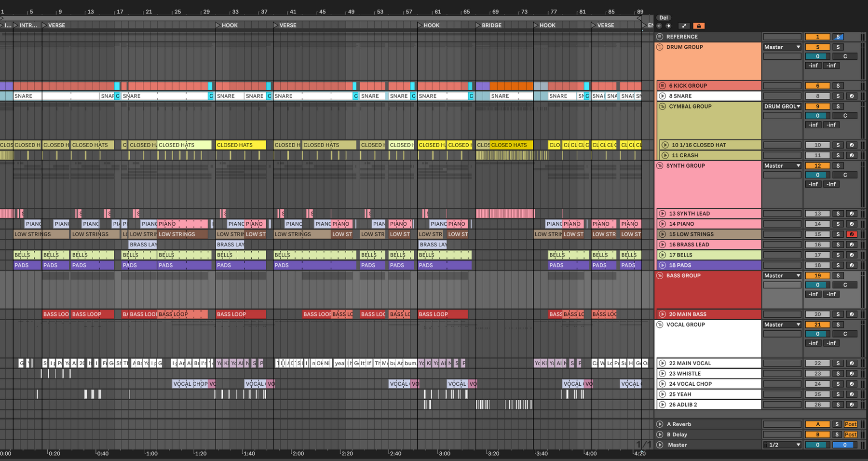Image resolution: width=868 pixels, height=461 pixels.
Task: Open the Master track 1/2 output dropdown
Action: 782,445
